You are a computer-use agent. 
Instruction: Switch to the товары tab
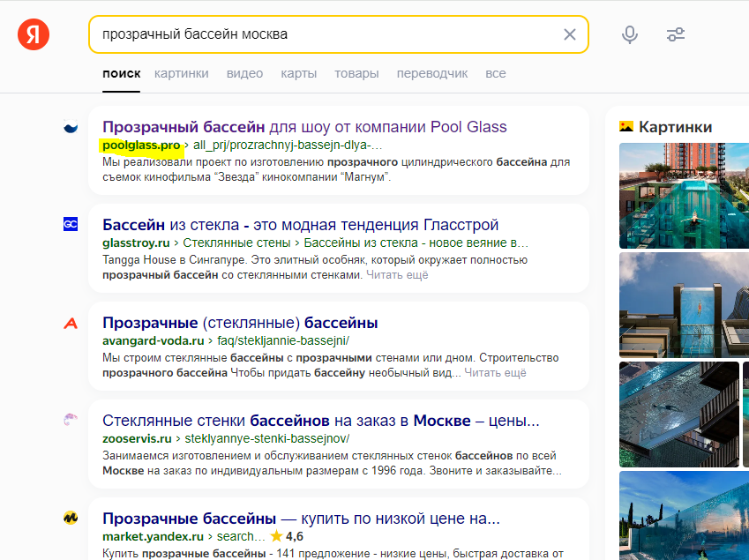point(356,73)
